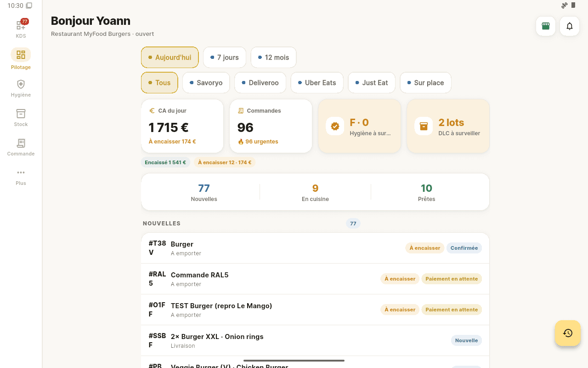
Task: Click the satellite icon in status bar
Action: click(565, 6)
